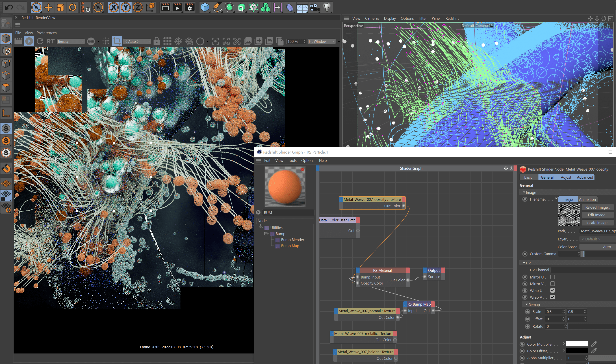
Task: Open the Spline Pen tool
Action: (x=217, y=7)
